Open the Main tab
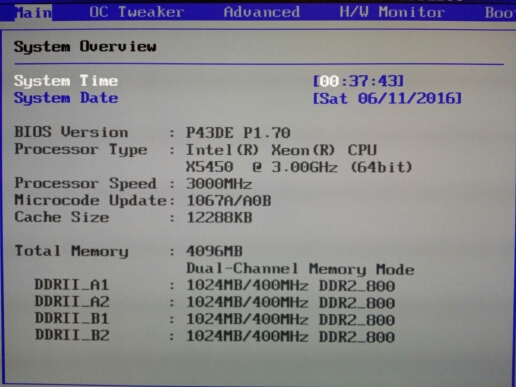Screen dimensions: 516x387 pyautogui.click(x=33, y=13)
